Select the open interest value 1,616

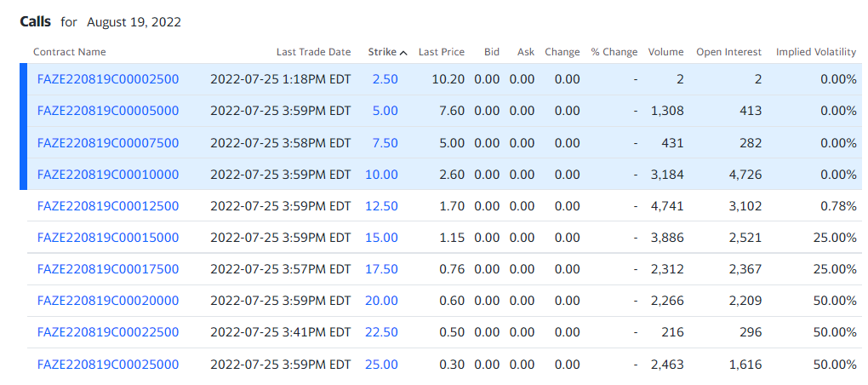pyautogui.click(x=745, y=365)
